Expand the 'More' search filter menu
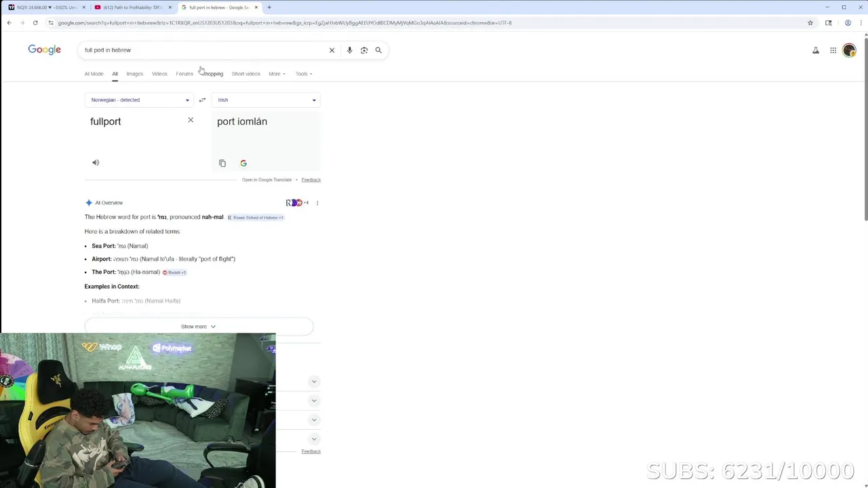868x488 pixels. [x=277, y=74]
